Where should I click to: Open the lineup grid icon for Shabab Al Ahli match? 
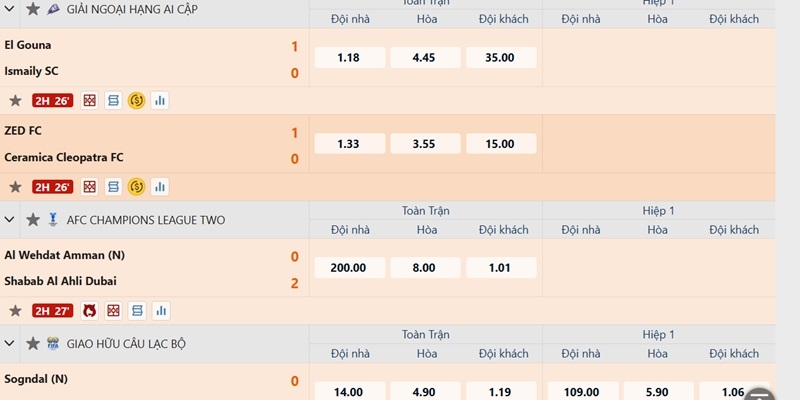pyautogui.click(x=113, y=311)
